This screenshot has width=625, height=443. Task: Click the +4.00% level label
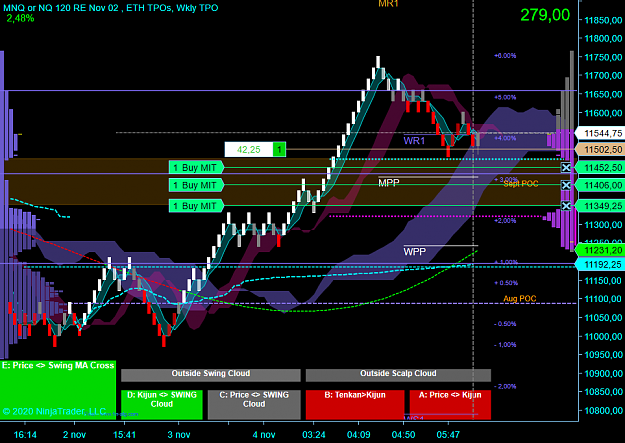click(x=505, y=138)
